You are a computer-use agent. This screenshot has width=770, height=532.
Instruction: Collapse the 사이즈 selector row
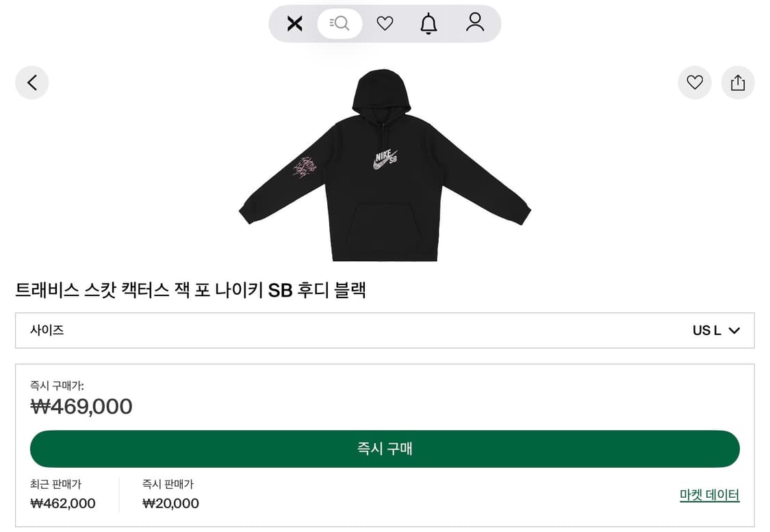(384, 330)
